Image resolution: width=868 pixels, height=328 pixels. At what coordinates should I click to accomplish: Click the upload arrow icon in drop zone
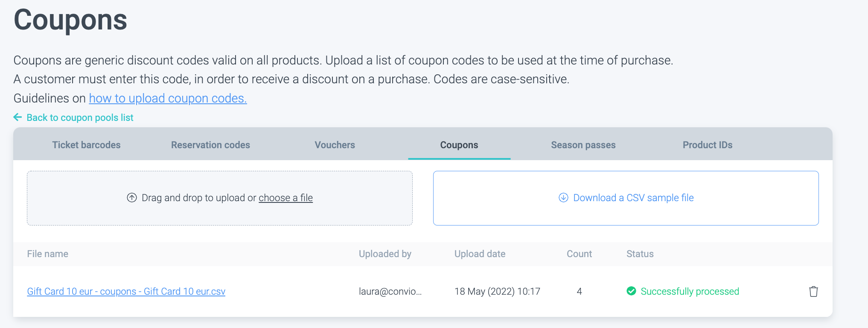tap(132, 198)
